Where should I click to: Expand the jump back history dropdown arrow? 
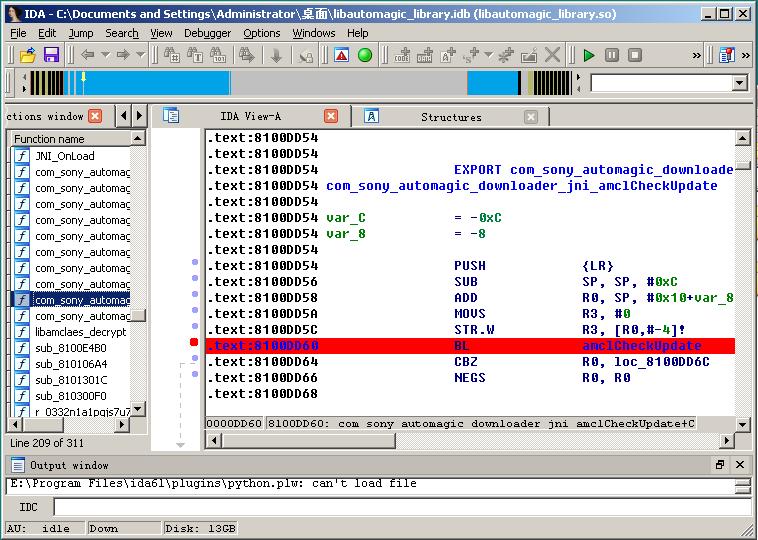pos(105,55)
